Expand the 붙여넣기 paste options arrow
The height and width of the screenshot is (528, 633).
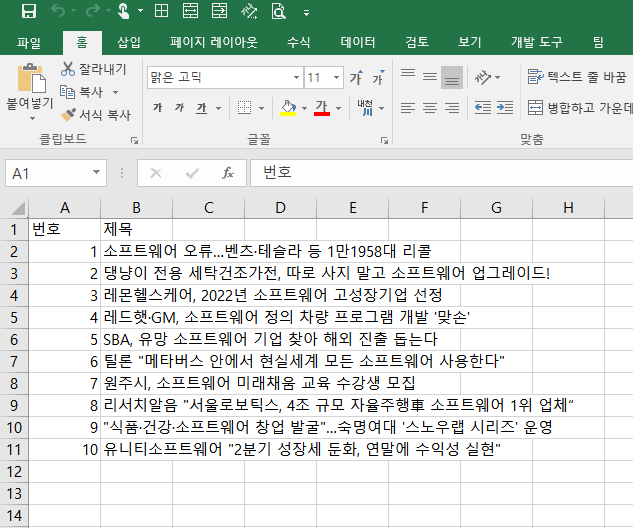coord(32,118)
